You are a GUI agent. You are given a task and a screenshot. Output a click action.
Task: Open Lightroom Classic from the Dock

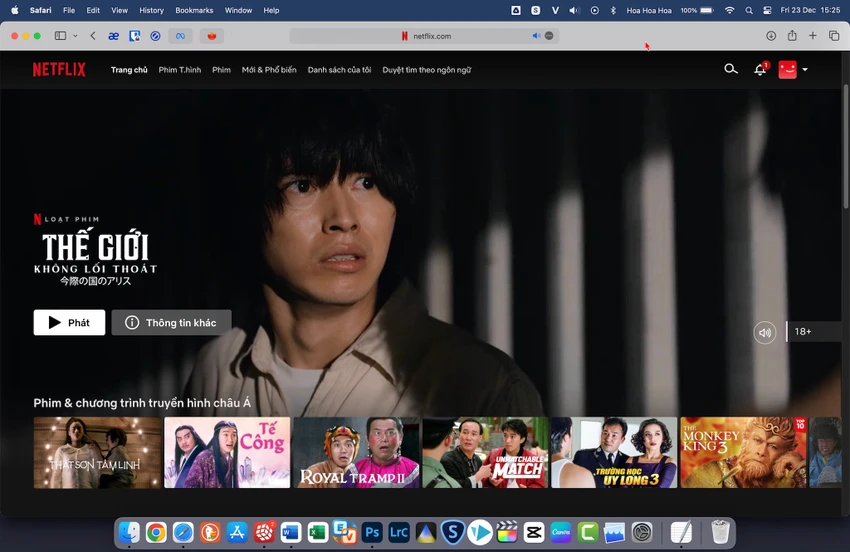coord(398,533)
